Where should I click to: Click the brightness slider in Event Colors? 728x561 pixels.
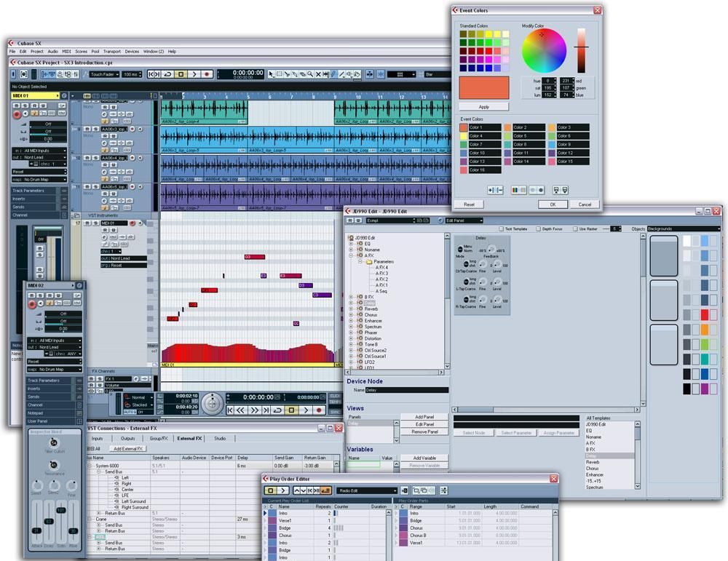pos(581,50)
